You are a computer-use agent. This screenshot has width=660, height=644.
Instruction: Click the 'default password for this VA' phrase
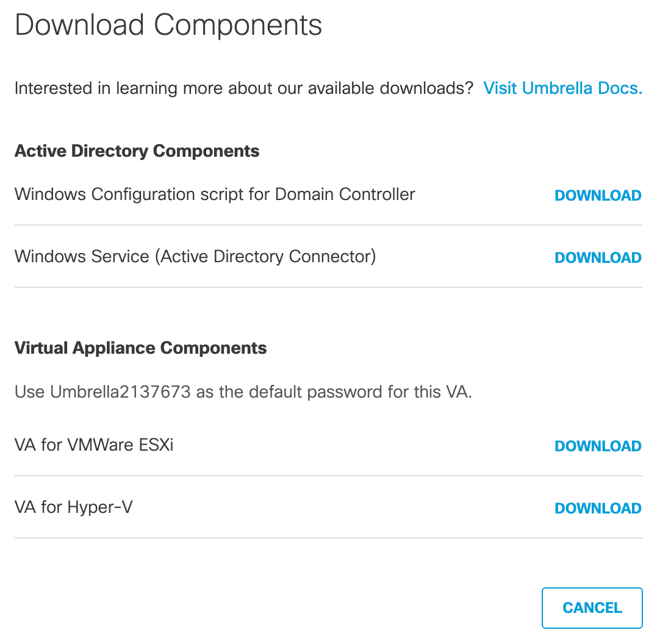360,392
